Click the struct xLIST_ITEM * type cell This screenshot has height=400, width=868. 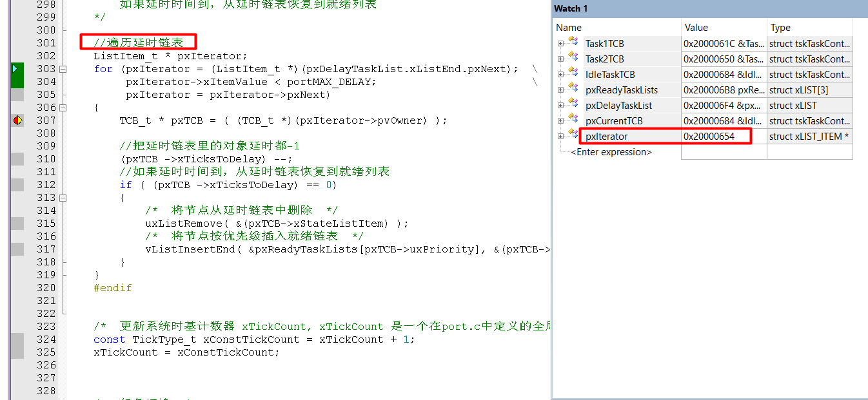(809, 137)
